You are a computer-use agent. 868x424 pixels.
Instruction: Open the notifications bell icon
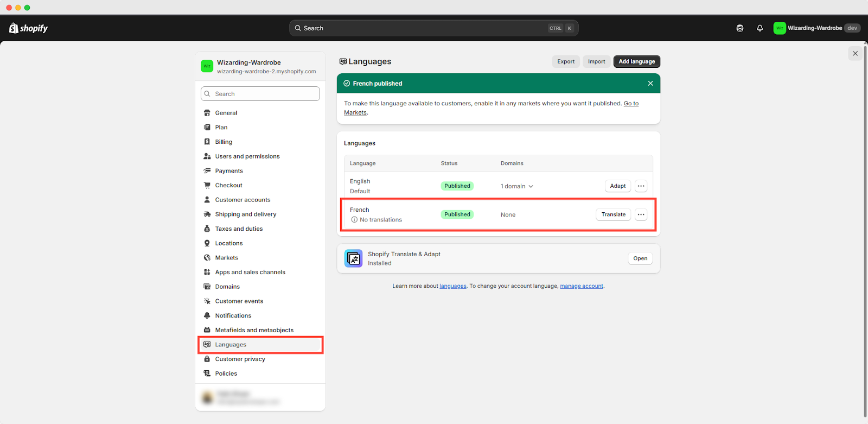point(760,28)
